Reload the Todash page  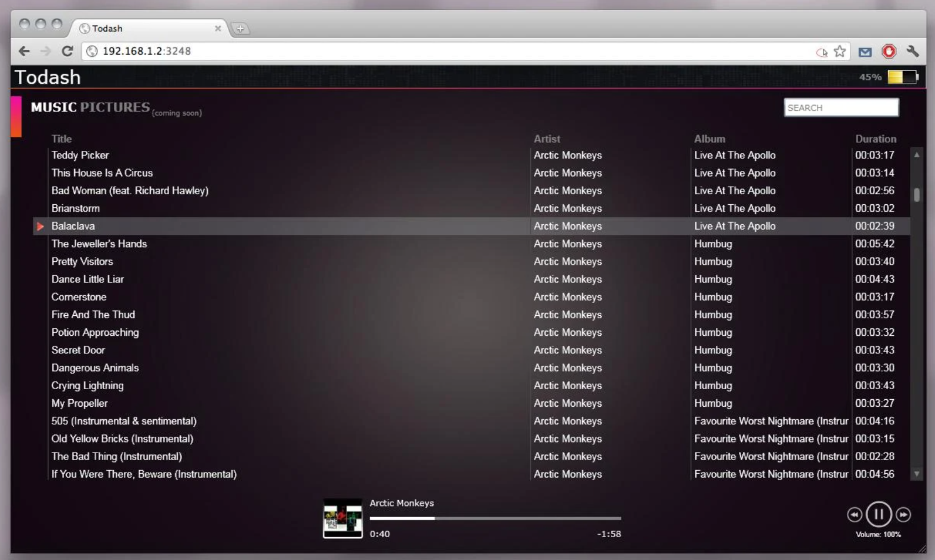(x=68, y=51)
